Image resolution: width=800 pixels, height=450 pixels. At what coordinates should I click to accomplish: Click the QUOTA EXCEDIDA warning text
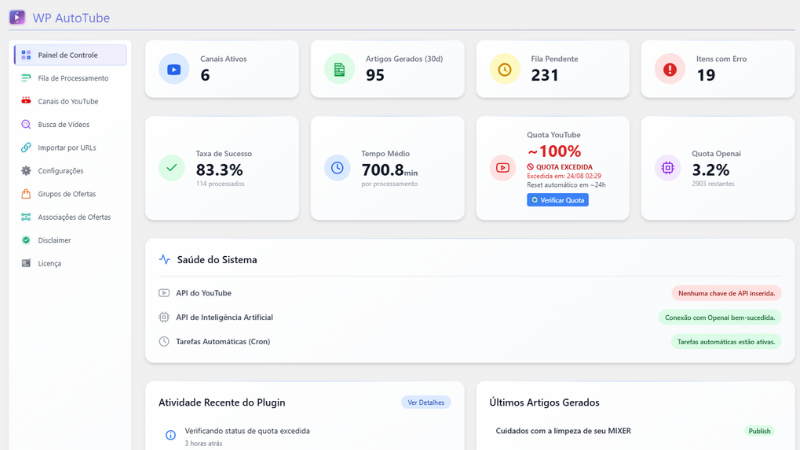[560, 167]
